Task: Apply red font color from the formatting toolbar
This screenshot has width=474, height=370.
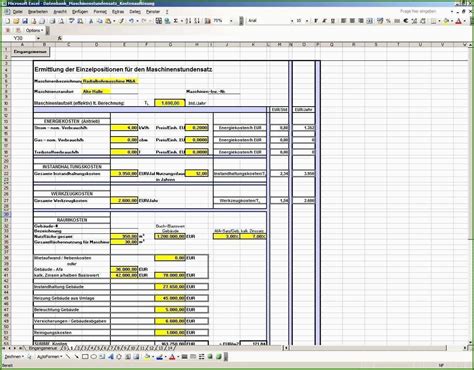Action: tap(459, 21)
